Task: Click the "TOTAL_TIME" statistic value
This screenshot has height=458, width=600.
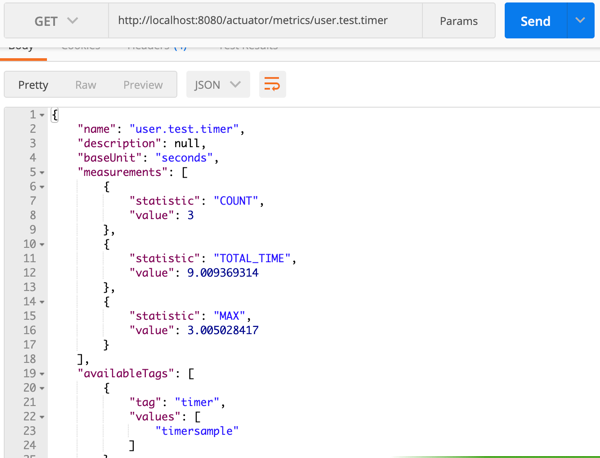Action: pos(252,258)
